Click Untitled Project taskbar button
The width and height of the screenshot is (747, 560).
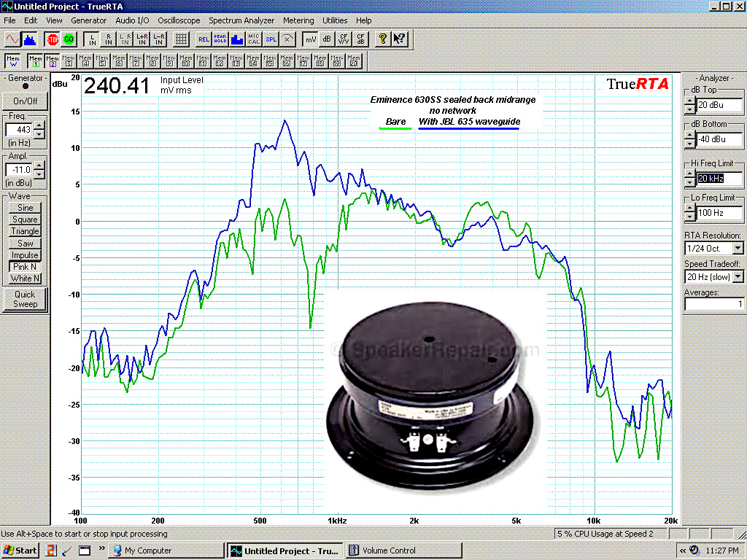(x=285, y=551)
